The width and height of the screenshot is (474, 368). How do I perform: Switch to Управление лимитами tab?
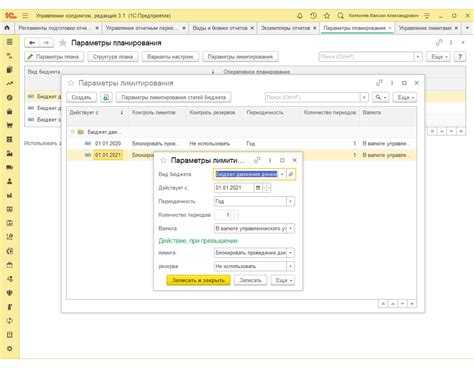click(x=425, y=28)
